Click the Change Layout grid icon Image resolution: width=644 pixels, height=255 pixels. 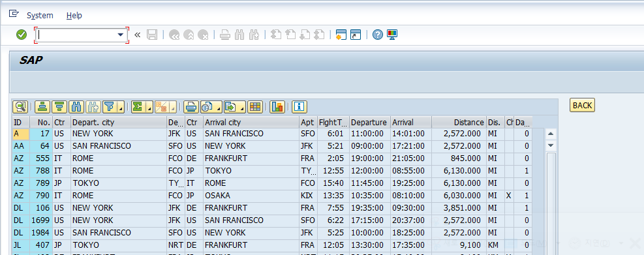point(255,107)
